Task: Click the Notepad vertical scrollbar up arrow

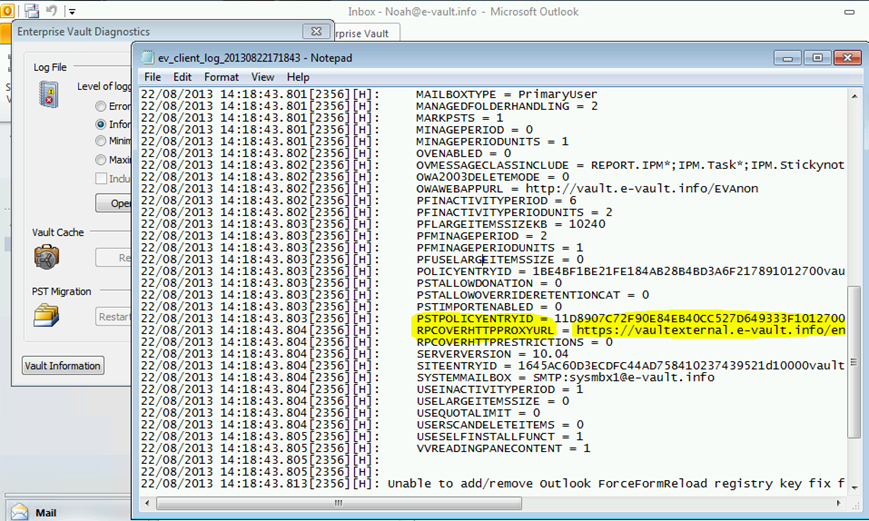Action: coord(854,96)
